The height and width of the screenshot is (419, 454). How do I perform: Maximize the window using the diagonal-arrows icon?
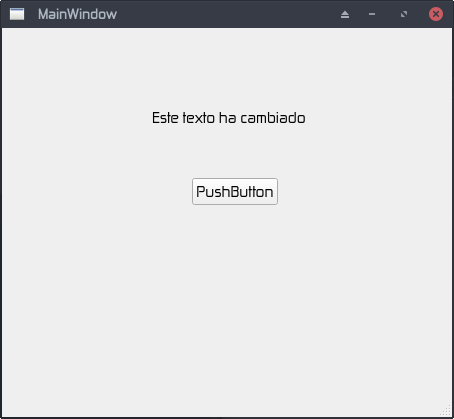pos(404,14)
